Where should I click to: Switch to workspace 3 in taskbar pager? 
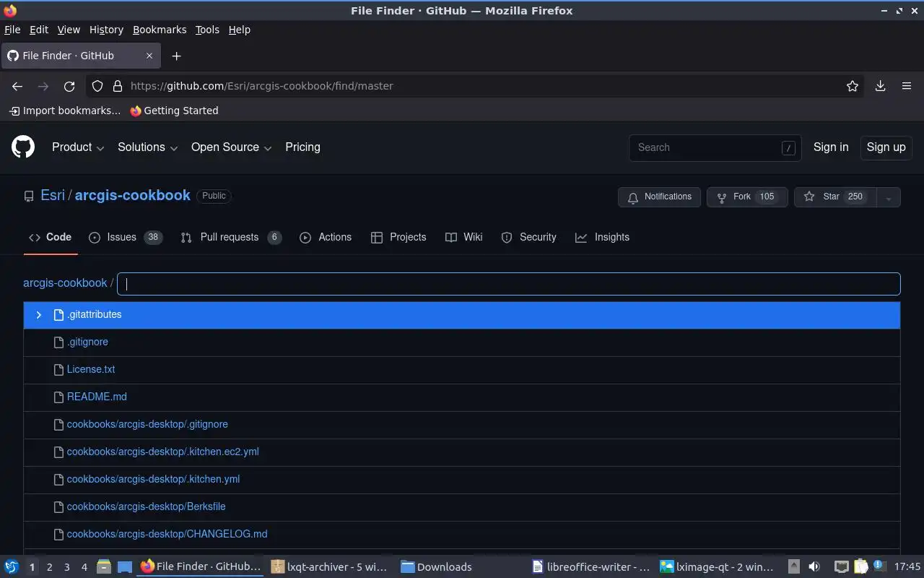(67, 567)
